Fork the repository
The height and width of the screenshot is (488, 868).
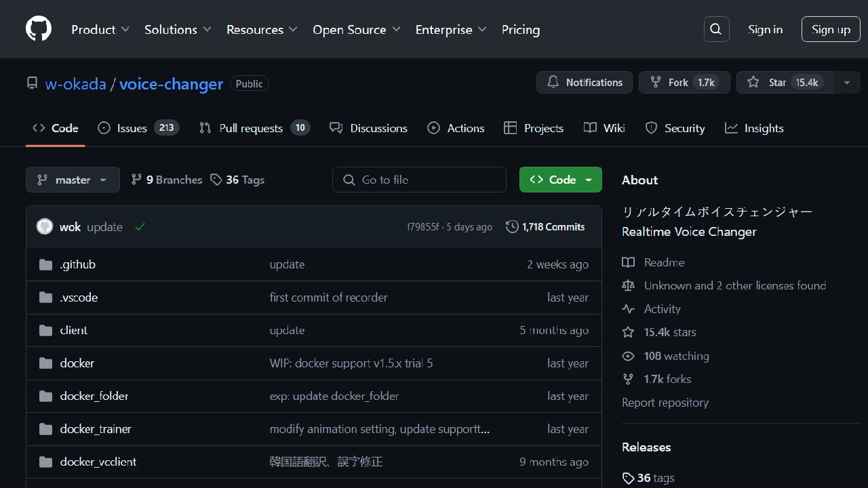coord(684,83)
